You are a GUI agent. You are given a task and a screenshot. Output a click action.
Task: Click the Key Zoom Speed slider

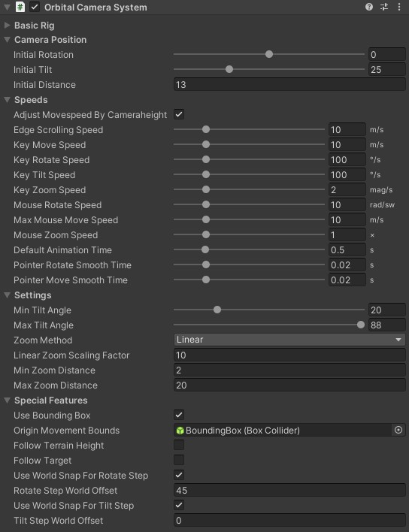[x=249, y=189]
